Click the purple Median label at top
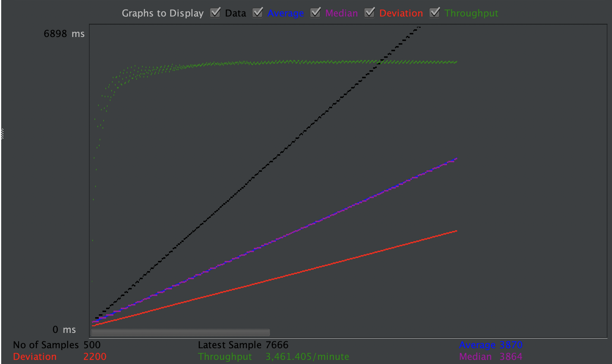 [x=341, y=13]
